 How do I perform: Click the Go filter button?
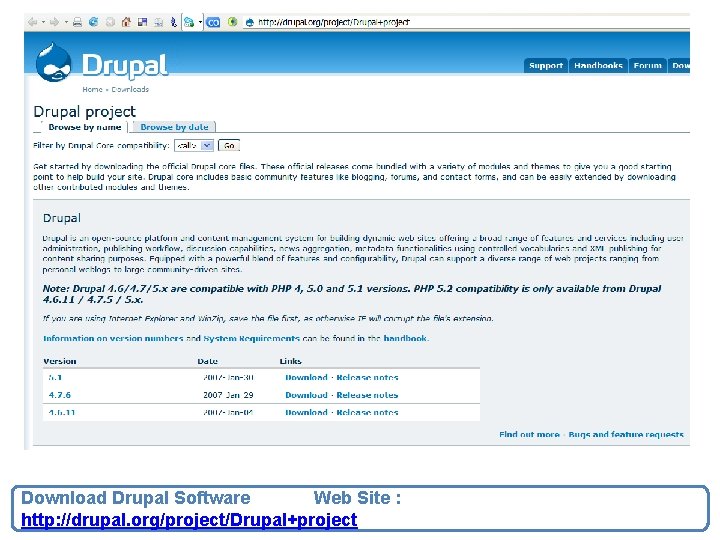pos(229,146)
